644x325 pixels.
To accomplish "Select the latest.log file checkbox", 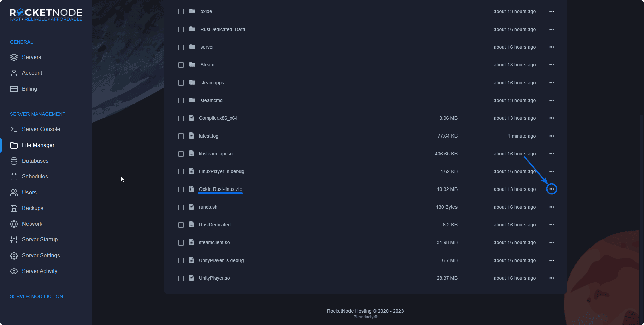I will [181, 136].
